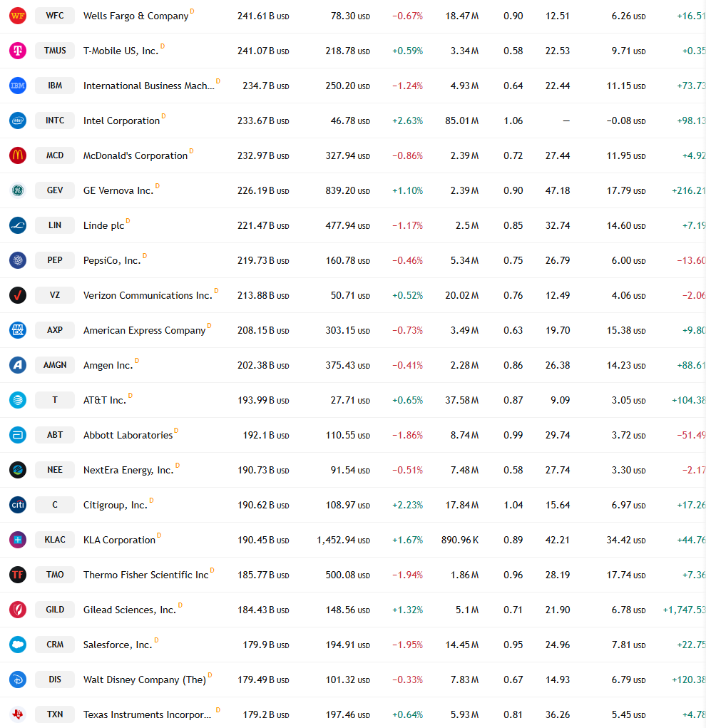Open the AXP ticker button

tap(55, 330)
